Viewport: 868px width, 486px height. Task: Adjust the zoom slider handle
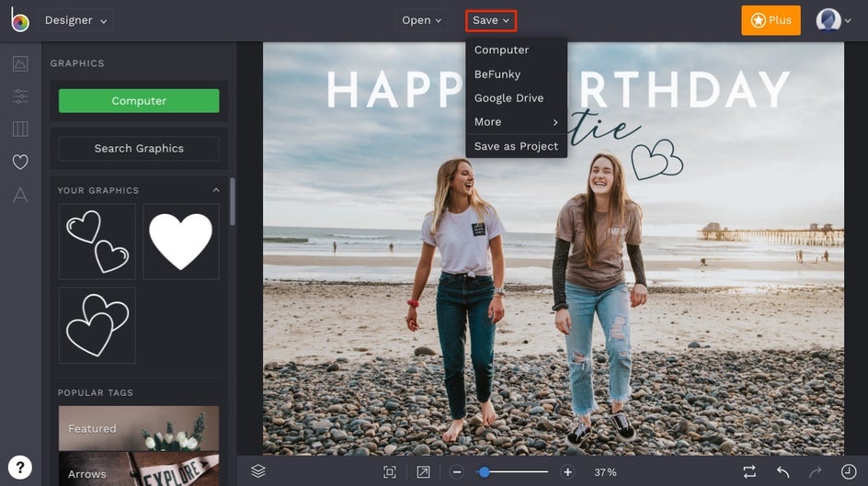point(485,472)
